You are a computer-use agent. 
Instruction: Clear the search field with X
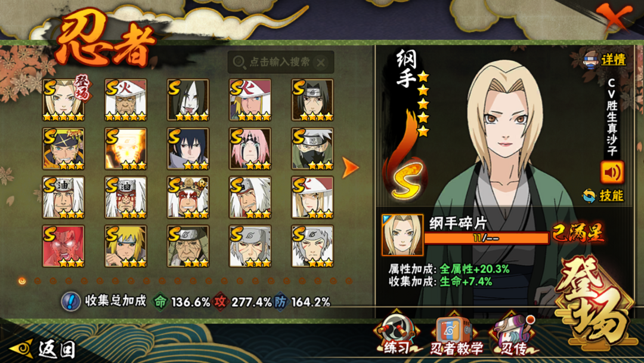(x=321, y=63)
